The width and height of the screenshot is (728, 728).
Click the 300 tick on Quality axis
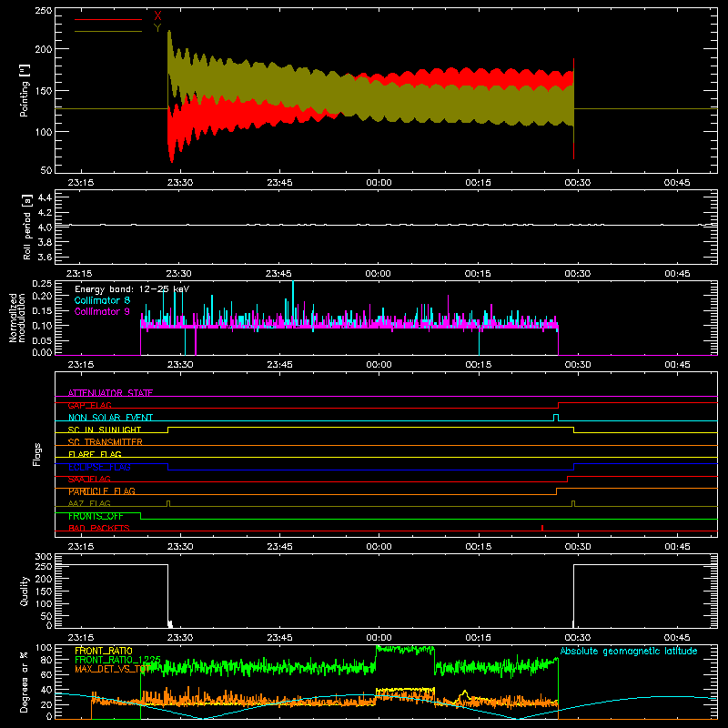43,557
